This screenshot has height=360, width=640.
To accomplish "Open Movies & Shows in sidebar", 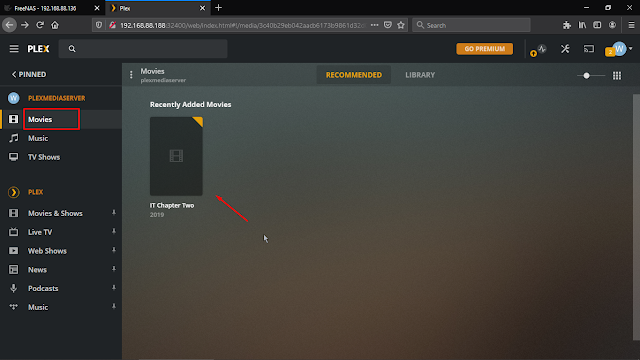I will (x=55, y=213).
